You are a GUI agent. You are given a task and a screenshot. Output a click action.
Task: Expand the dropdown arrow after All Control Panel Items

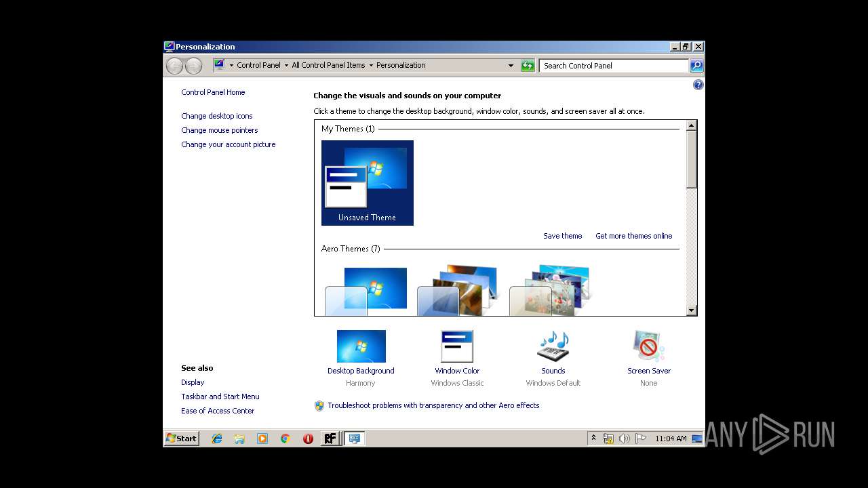tap(371, 66)
